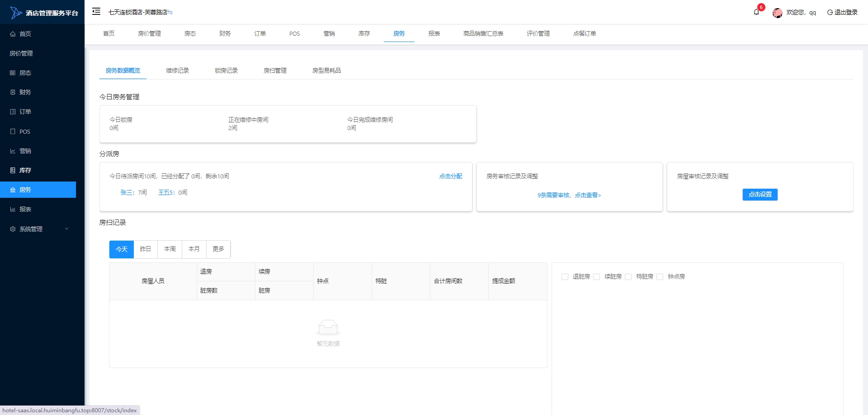Check the 钟点房 checkbox
Image resolution: width=868 pixels, height=415 pixels.
(x=660, y=277)
